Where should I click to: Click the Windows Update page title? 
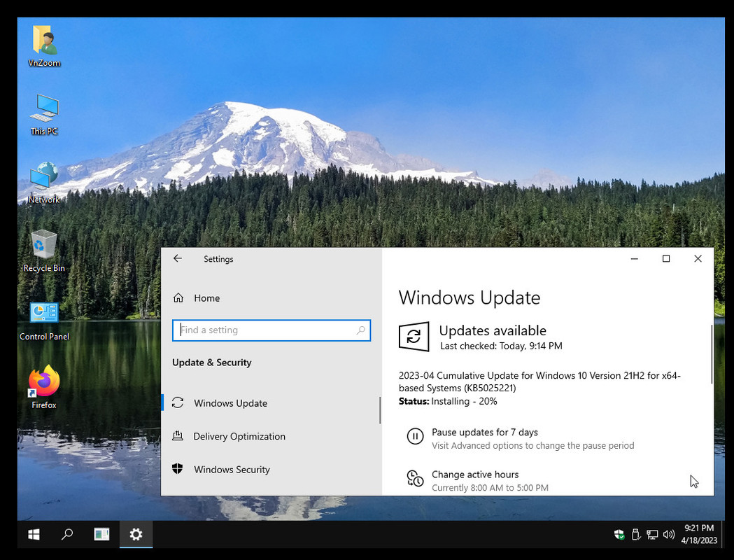[x=470, y=297]
